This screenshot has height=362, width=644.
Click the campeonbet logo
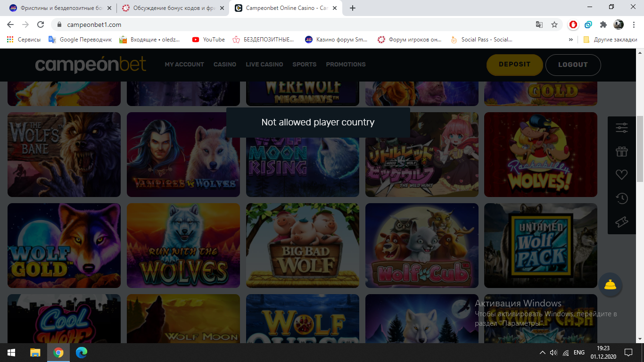click(91, 65)
